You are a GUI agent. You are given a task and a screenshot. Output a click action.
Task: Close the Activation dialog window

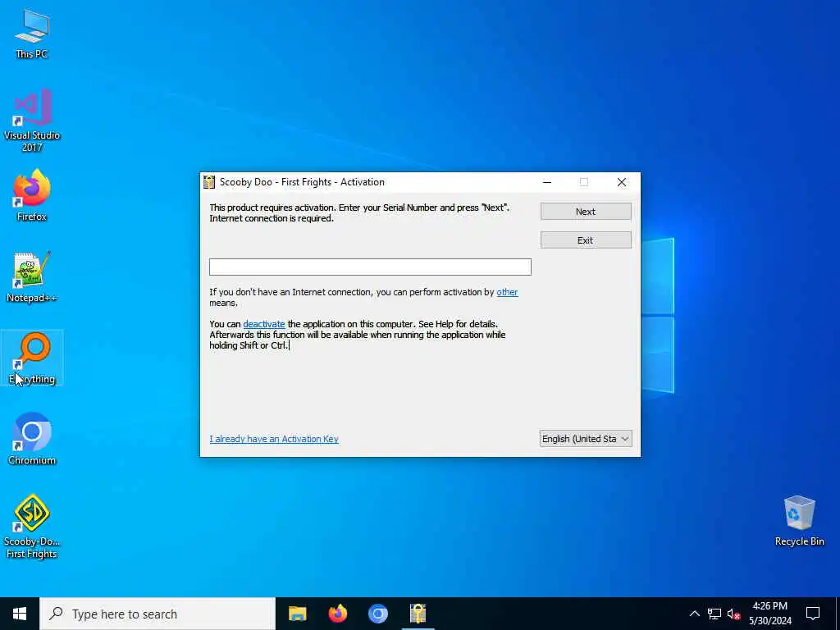click(x=622, y=182)
